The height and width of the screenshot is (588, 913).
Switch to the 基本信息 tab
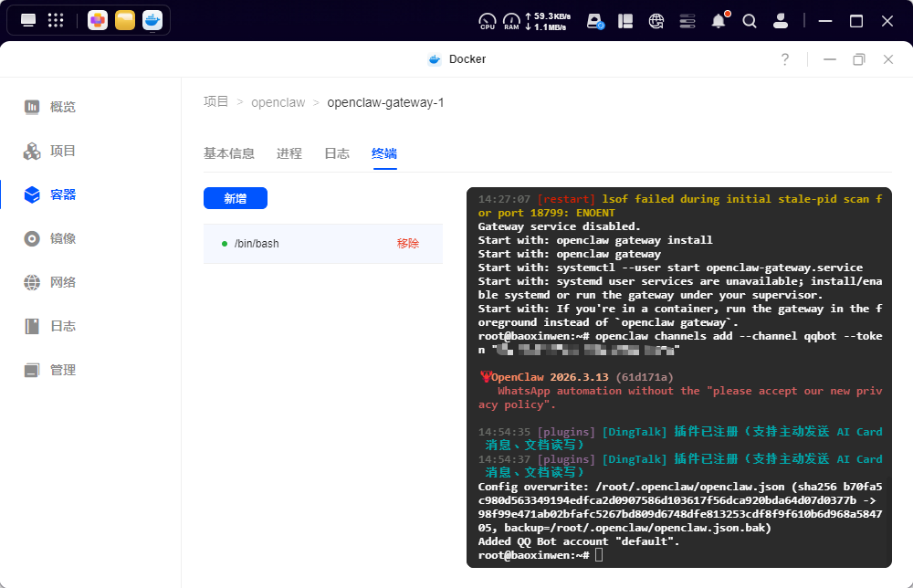point(229,153)
